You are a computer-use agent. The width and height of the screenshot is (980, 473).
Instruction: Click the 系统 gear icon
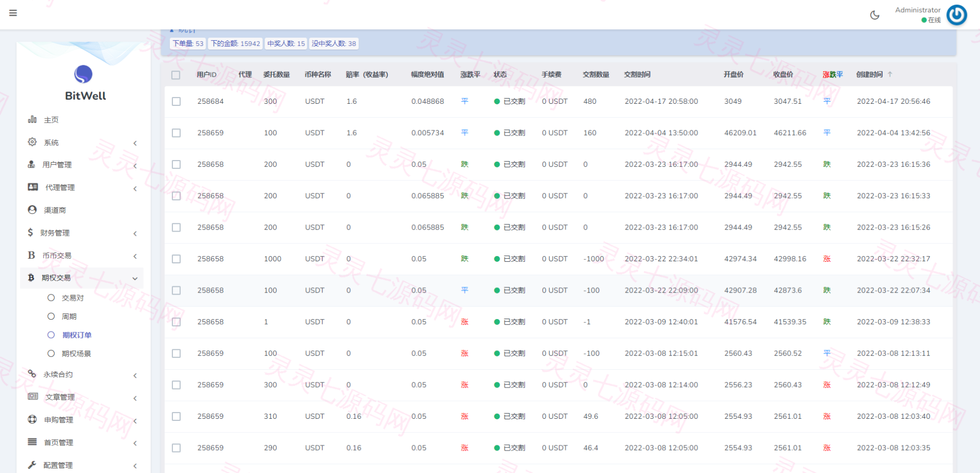[x=32, y=142]
